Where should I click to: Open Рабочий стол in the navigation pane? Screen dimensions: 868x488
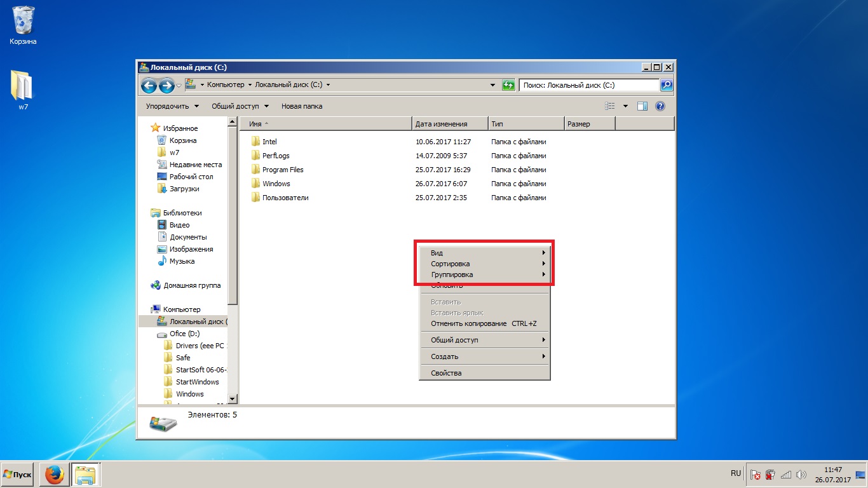pyautogui.click(x=185, y=177)
